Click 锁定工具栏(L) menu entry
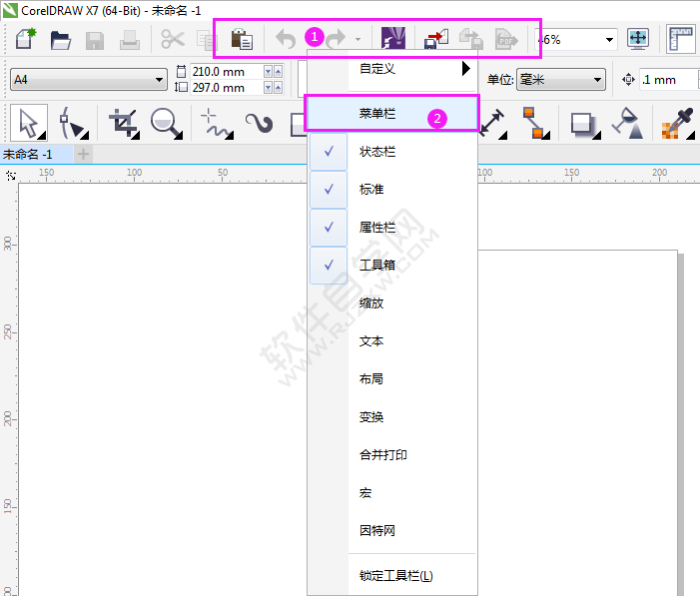The image size is (700, 596). [392, 576]
